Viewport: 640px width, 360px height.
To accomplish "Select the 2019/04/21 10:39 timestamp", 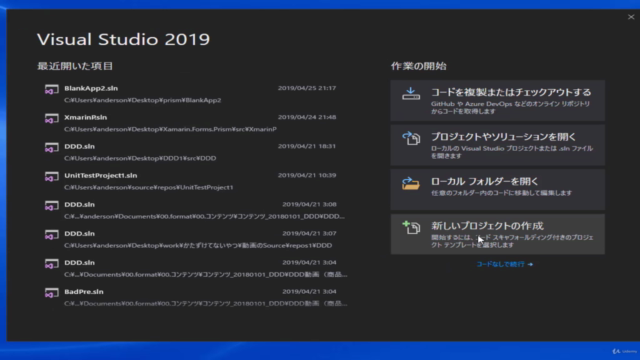I will point(307,175).
